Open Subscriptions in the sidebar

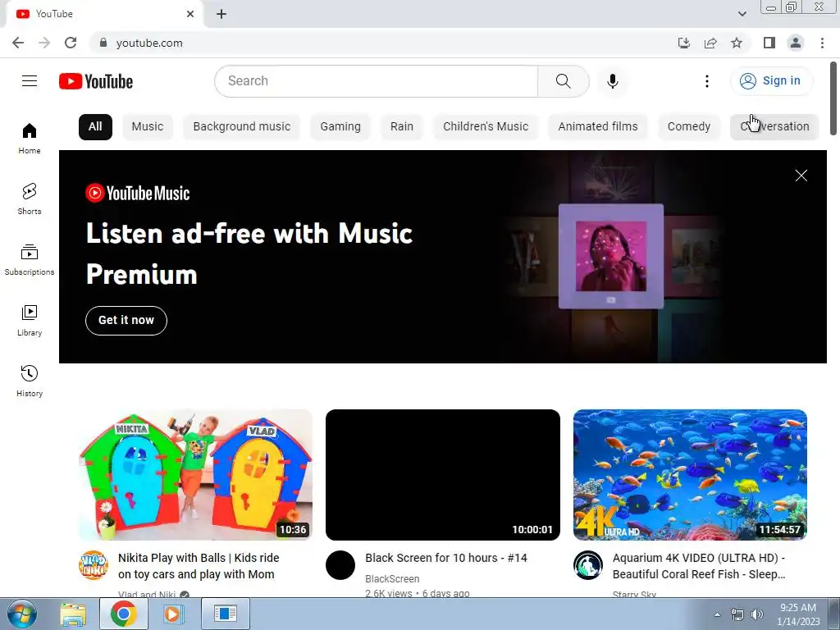(x=30, y=259)
